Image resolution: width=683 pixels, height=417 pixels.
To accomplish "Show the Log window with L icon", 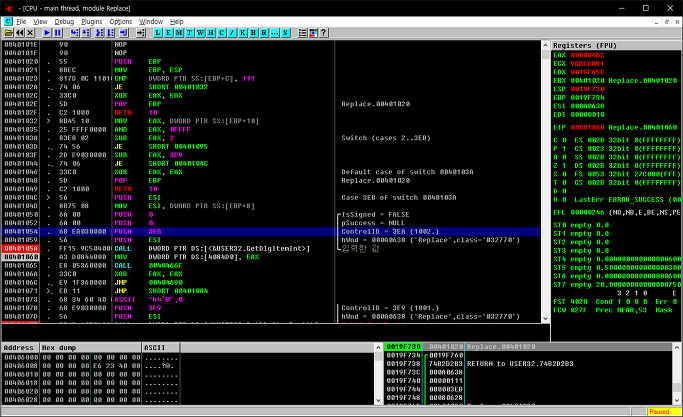I will pos(158,33).
